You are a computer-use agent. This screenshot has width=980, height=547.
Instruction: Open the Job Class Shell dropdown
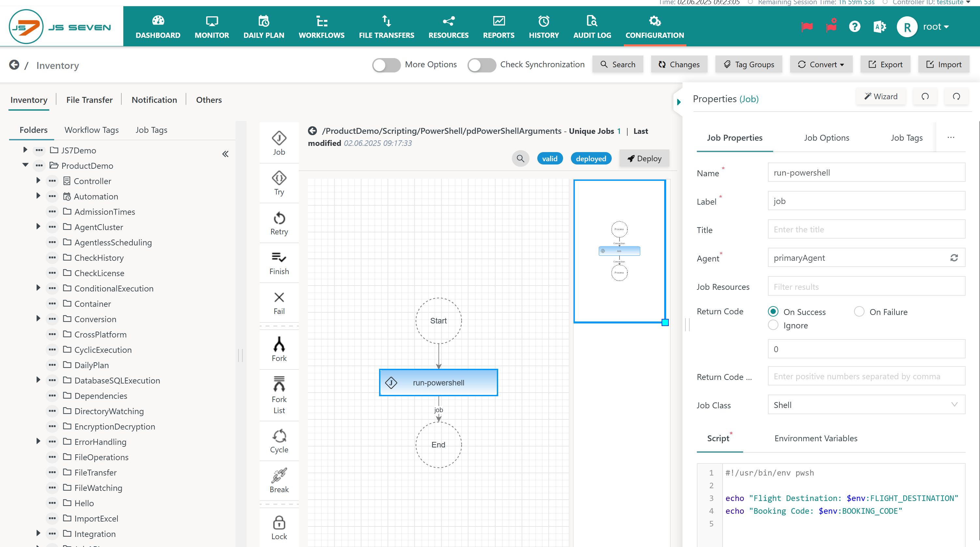pyautogui.click(x=866, y=405)
